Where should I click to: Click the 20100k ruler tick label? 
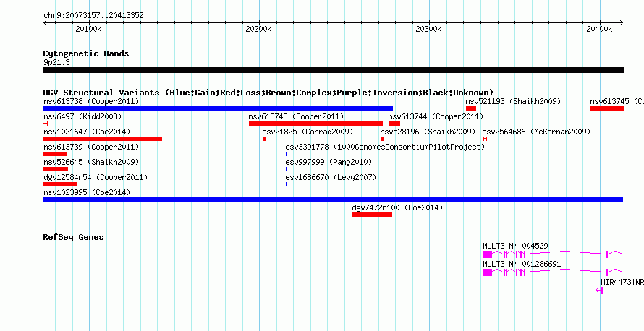[88, 30]
